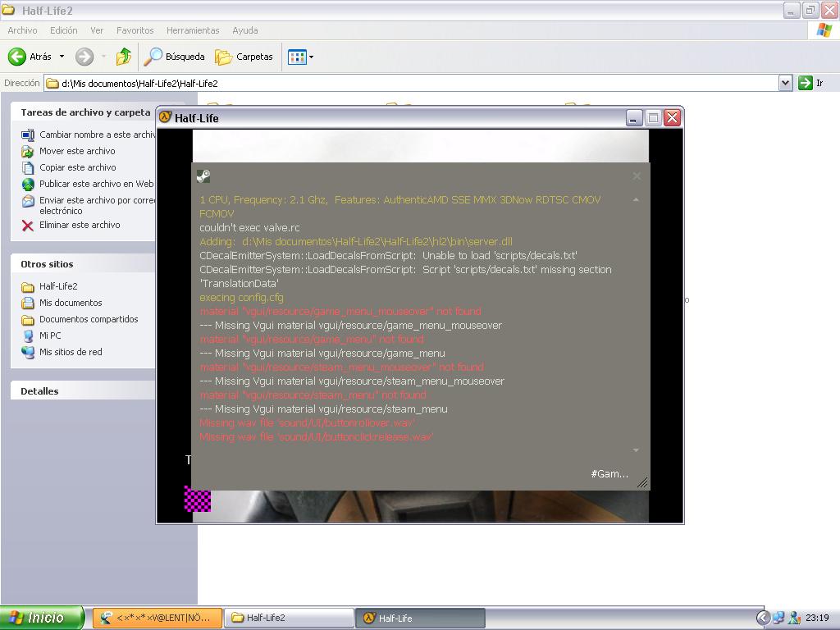Click the Atrás back arrow icon
Image resolution: width=840 pixels, height=630 pixels.
17,57
